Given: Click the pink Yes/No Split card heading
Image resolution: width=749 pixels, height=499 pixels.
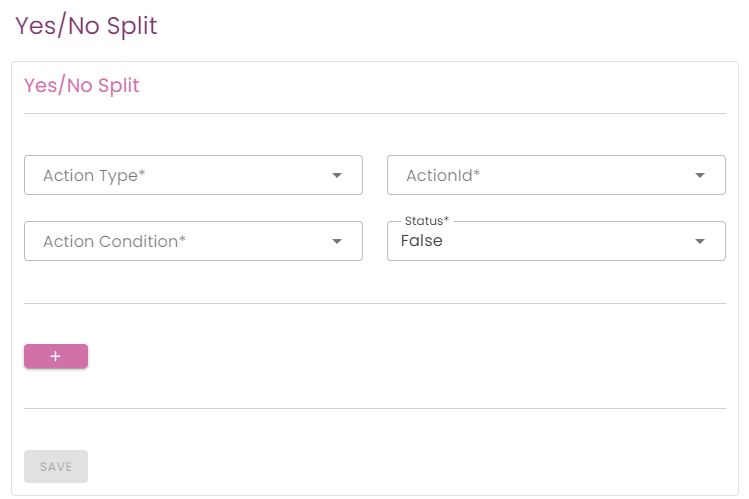Looking at the screenshot, I should 81,86.
